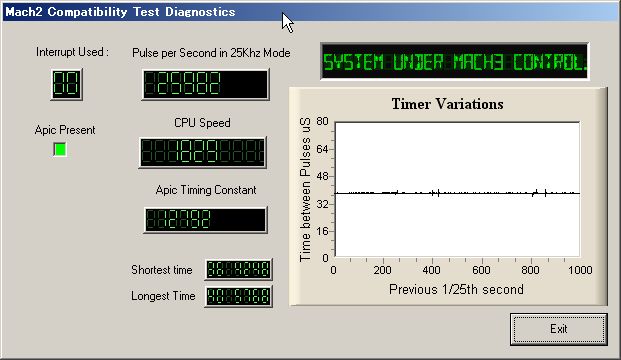Screen dimensions: 621x360
Task: Select the Interrupt Used digit display
Action: tap(66, 84)
